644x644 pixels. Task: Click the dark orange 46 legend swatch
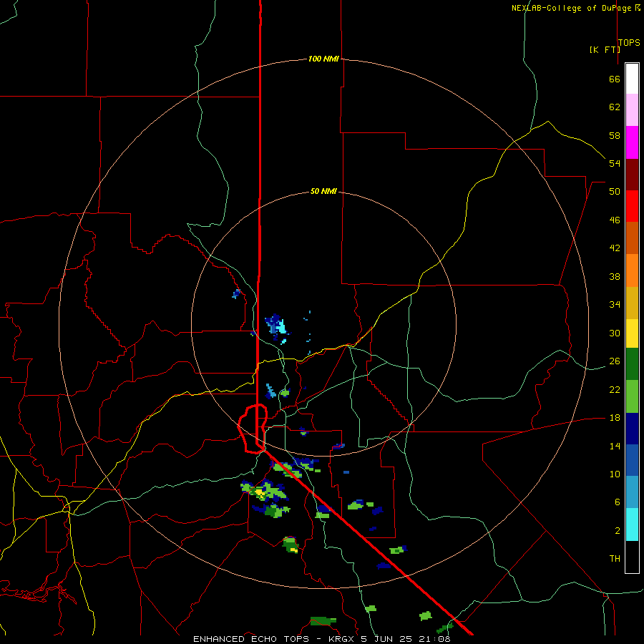click(632, 238)
